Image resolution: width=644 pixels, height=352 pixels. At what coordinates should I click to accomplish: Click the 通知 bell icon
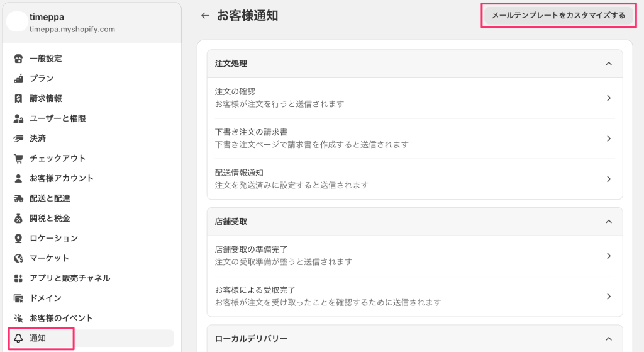point(18,338)
